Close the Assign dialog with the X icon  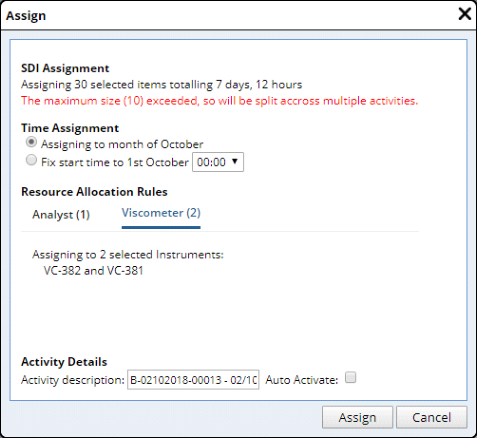pyautogui.click(x=465, y=14)
